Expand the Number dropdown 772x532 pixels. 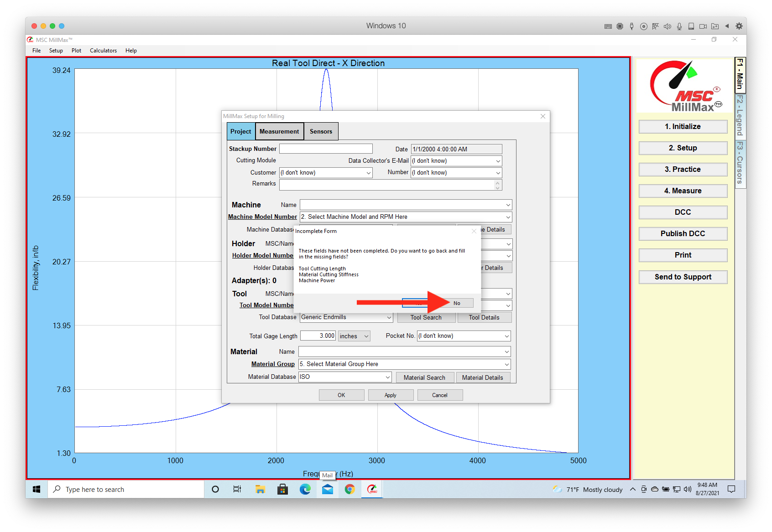[498, 173]
